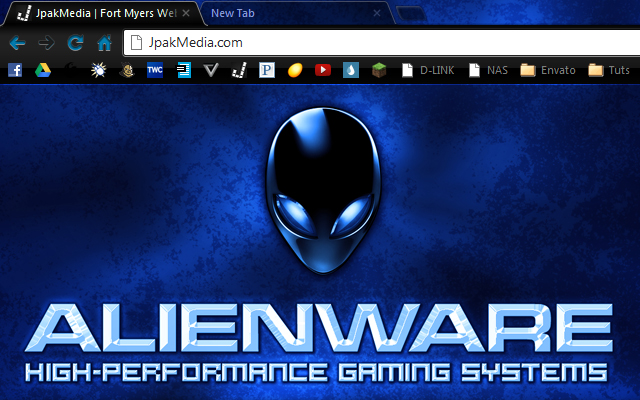Open the blue P logo bookmark

[267, 70]
